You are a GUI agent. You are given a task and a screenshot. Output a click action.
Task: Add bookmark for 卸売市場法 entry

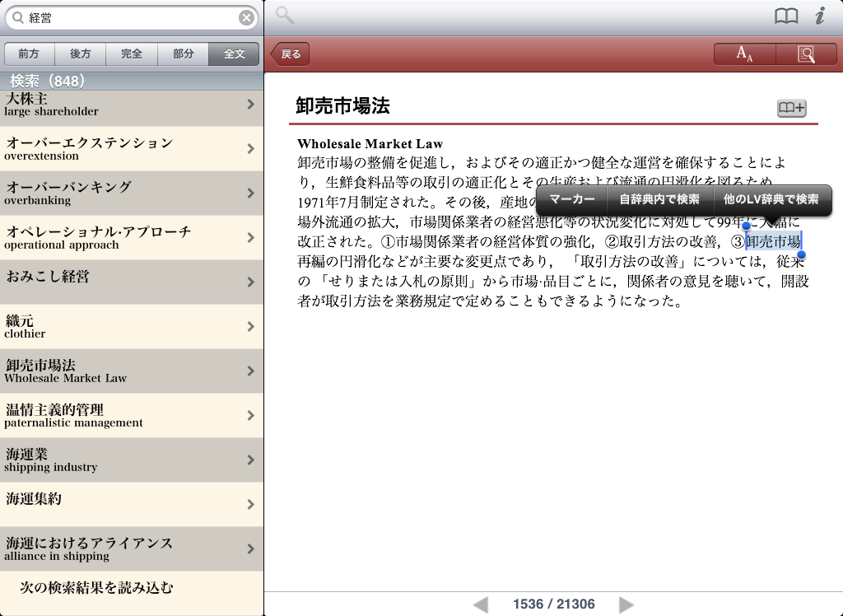tap(791, 108)
